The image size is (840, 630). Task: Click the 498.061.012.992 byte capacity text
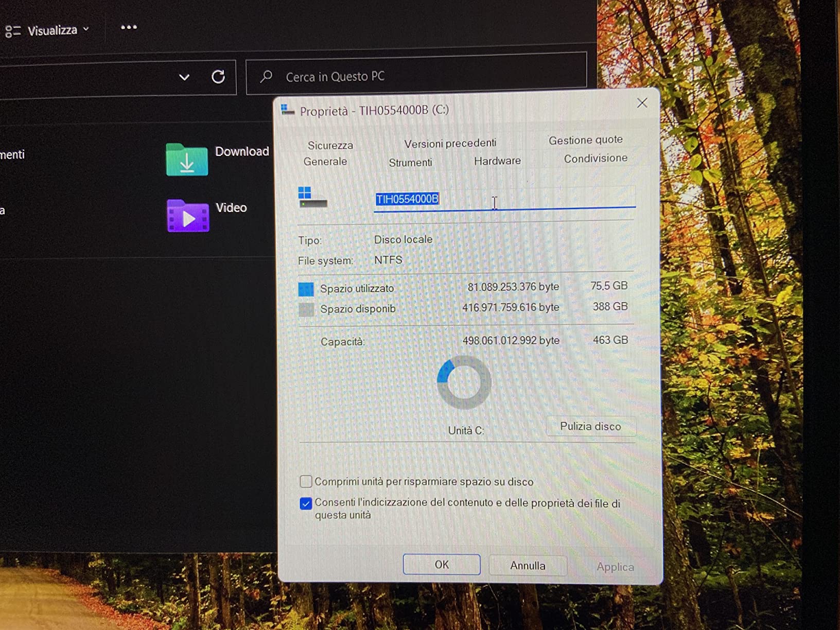(511, 341)
